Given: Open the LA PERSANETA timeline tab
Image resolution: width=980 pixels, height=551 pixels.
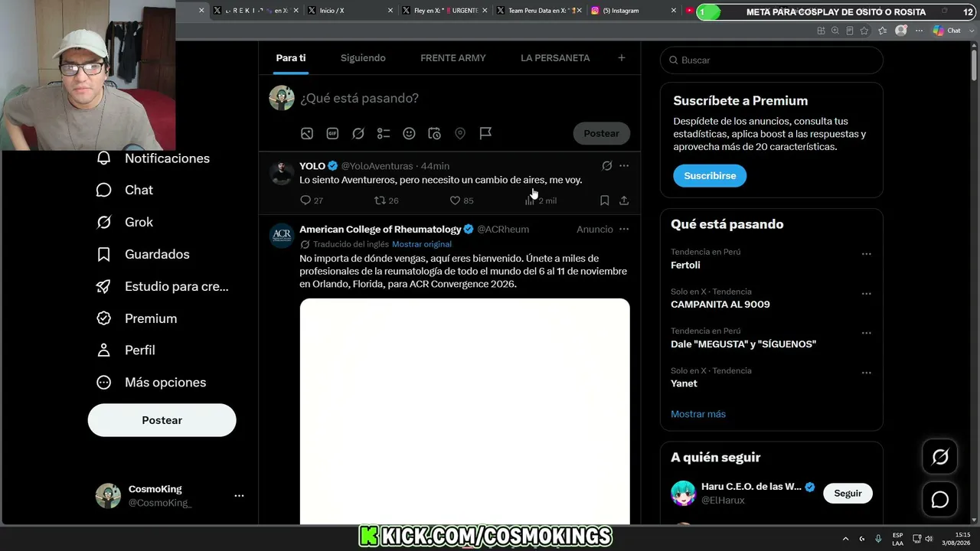Looking at the screenshot, I should [x=555, y=58].
